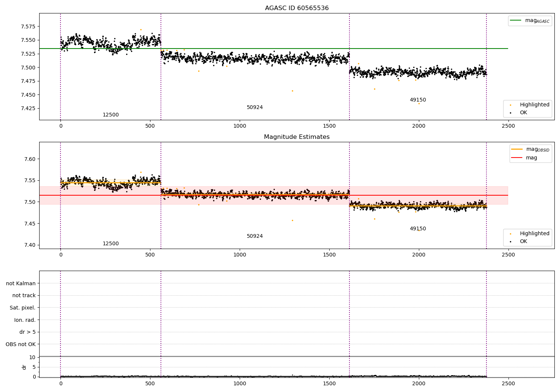Click the green mag AGASC legend line sample
The image size is (560, 392).
point(516,20)
